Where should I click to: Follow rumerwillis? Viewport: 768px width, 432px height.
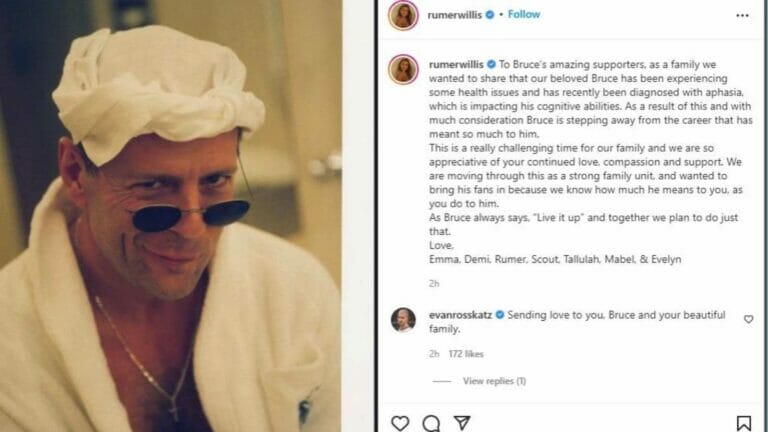524,14
